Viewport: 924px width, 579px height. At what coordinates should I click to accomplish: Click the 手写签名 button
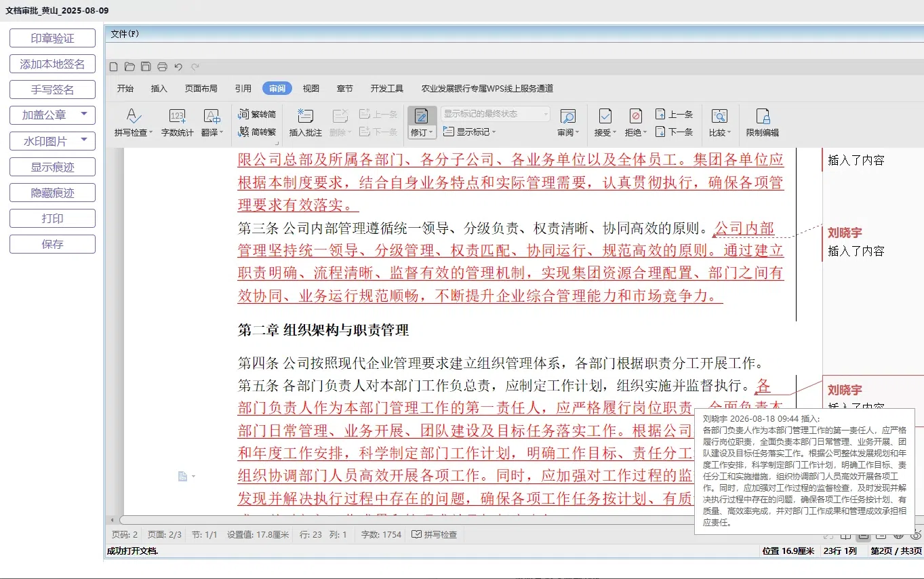coord(52,89)
